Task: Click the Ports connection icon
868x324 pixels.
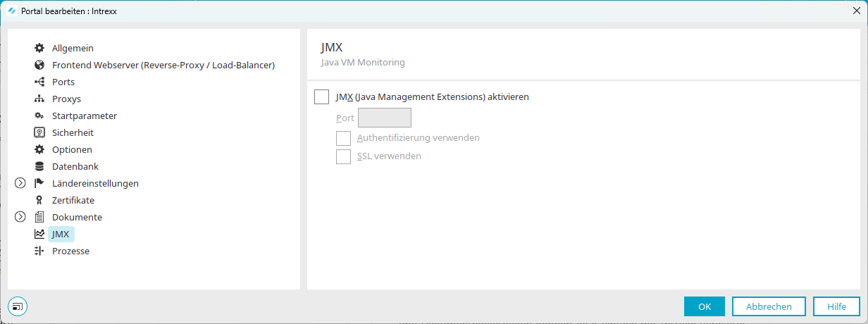Action: 39,82
